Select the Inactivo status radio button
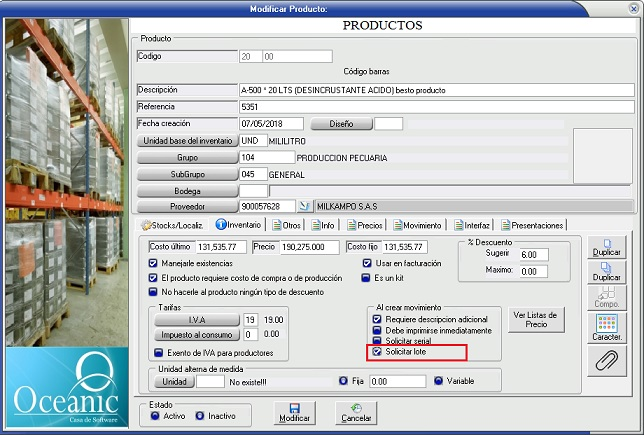The width and height of the screenshot is (644, 435). [200, 415]
